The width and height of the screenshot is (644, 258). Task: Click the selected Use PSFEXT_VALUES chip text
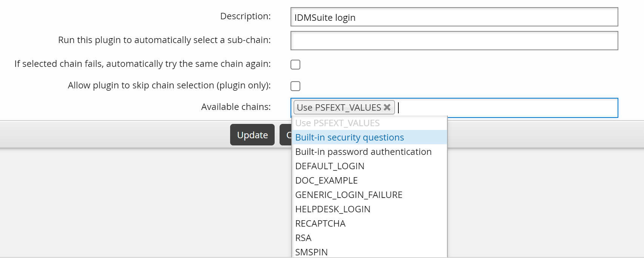click(x=338, y=108)
